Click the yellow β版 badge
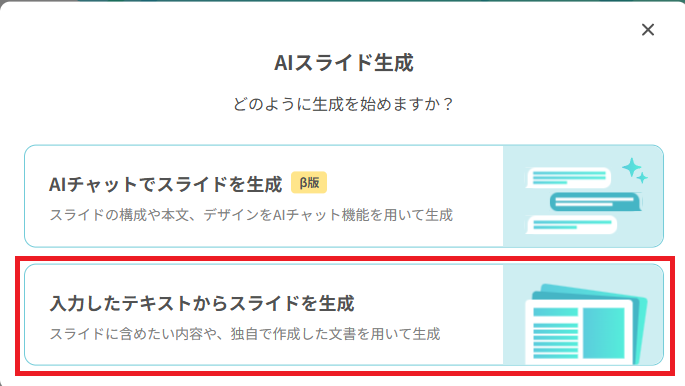The height and width of the screenshot is (386, 685). click(x=309, y=183)
